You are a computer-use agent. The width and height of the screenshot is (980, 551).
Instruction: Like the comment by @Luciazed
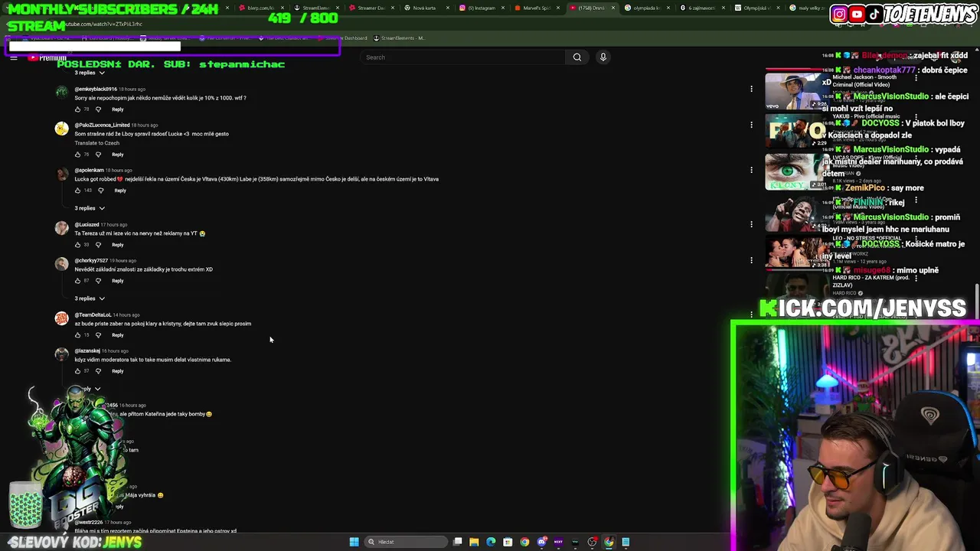[x=77, y=245]
